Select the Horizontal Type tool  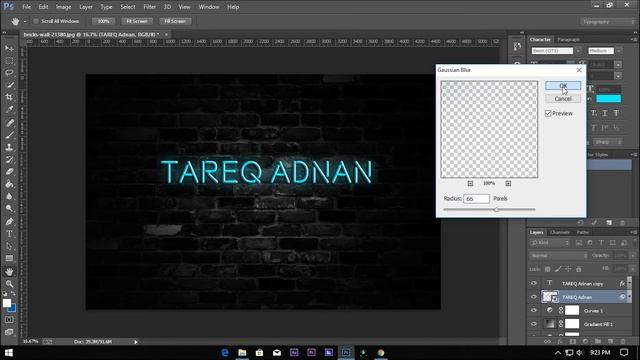point(9,234)
